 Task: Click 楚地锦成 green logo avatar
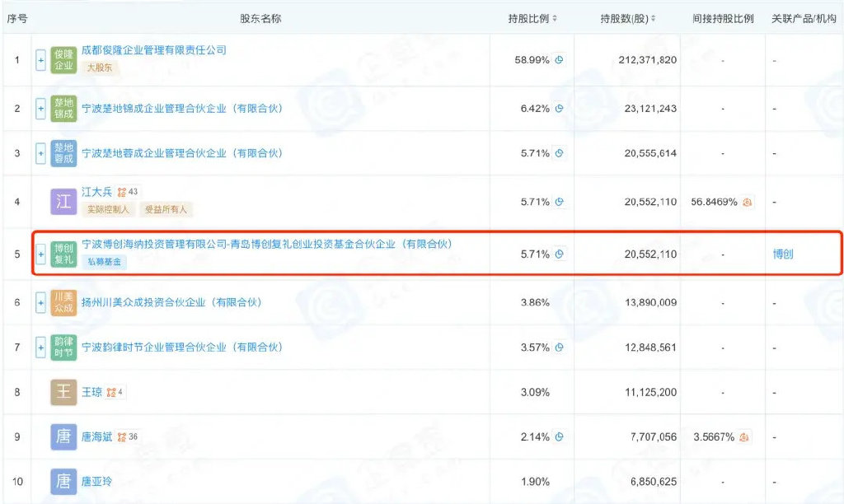63,108
